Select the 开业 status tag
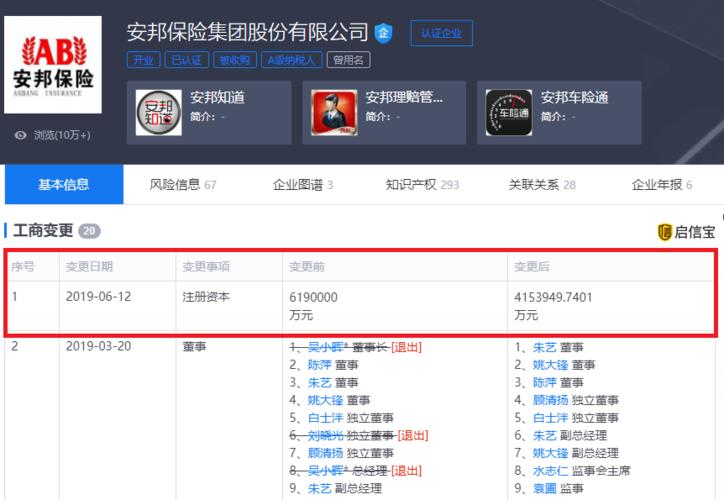Viewport: 724px width, 500px height. (143, 60)
